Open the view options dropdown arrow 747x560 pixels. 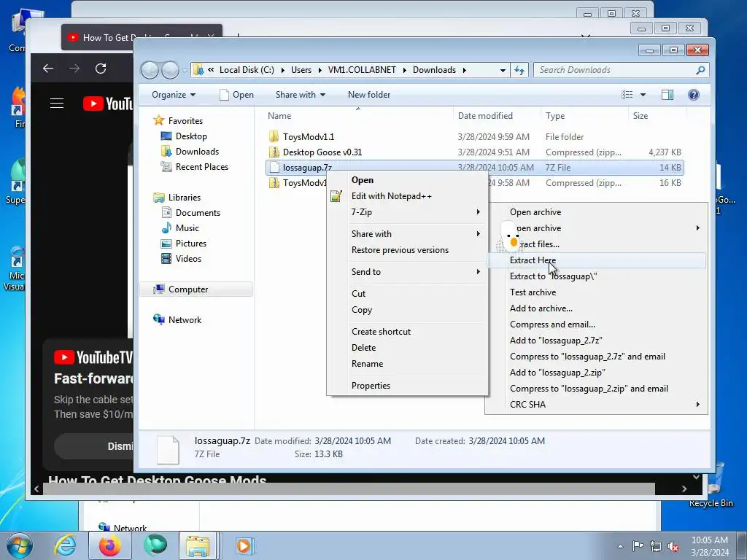643,95
